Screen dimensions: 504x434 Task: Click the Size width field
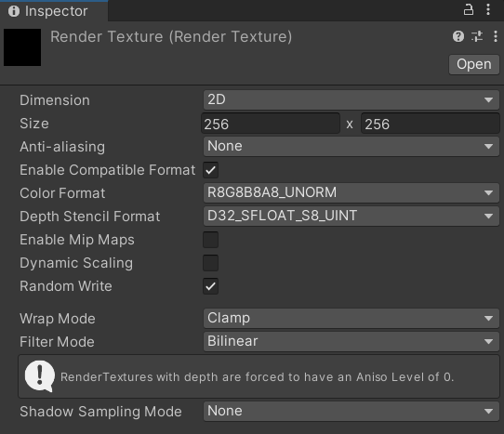tap(271, 124)
